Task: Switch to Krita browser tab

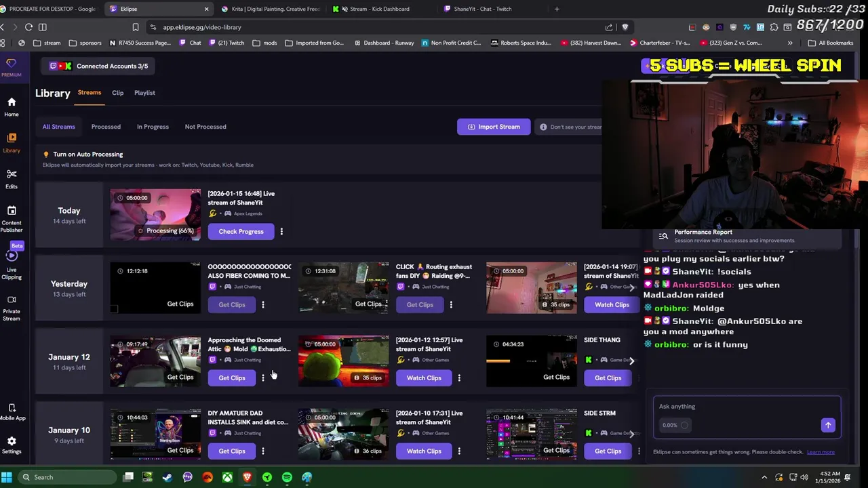Action: 270,9
